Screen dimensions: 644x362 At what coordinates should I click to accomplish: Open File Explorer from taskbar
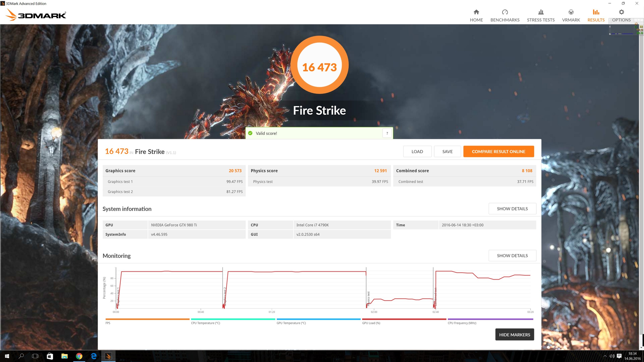click(64, 356)
